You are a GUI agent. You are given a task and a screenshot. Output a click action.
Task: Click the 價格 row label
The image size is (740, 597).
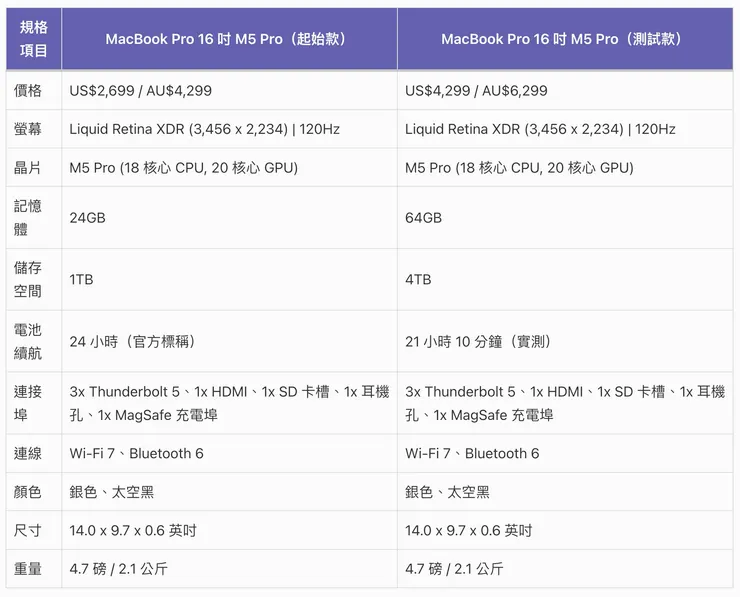(x=29, y=91)
